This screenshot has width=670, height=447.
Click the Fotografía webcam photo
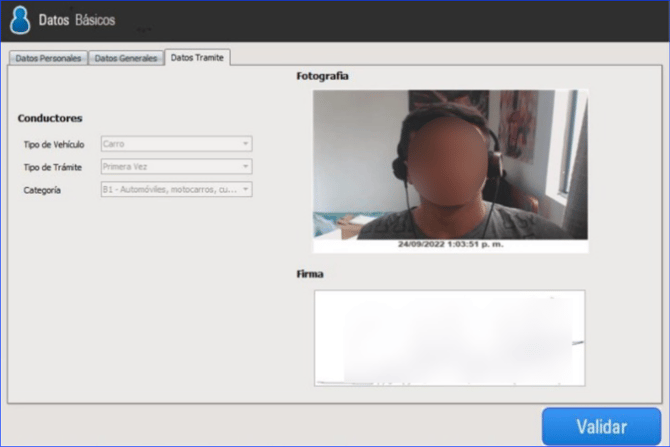[x=450, y=165]
